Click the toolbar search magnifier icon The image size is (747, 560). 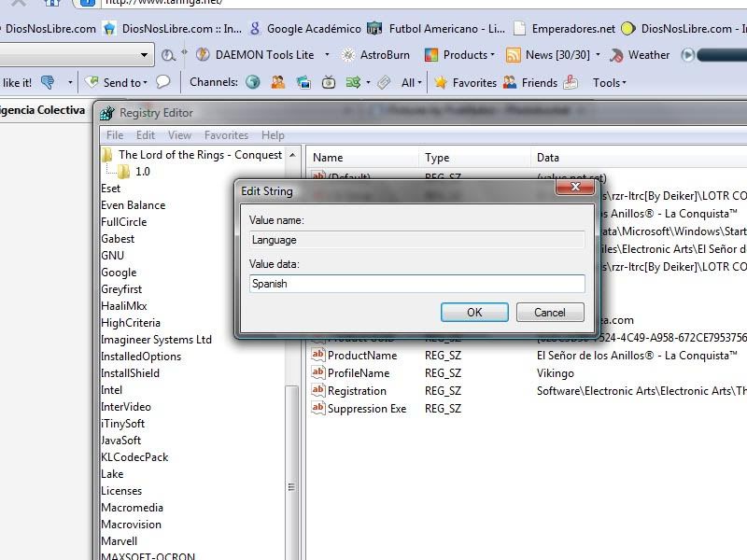pyautogui.click(x=167, y=55)
